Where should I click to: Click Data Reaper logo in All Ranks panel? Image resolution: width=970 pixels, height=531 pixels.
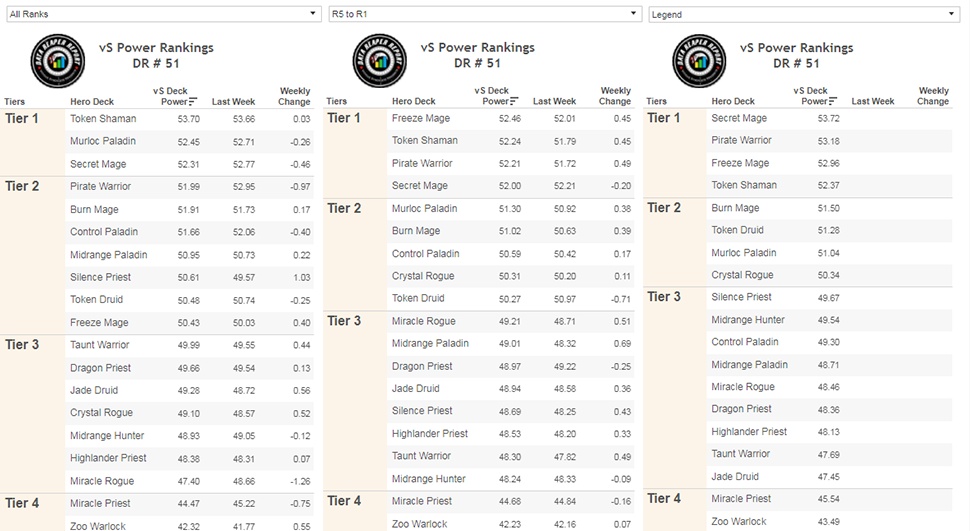58,61
